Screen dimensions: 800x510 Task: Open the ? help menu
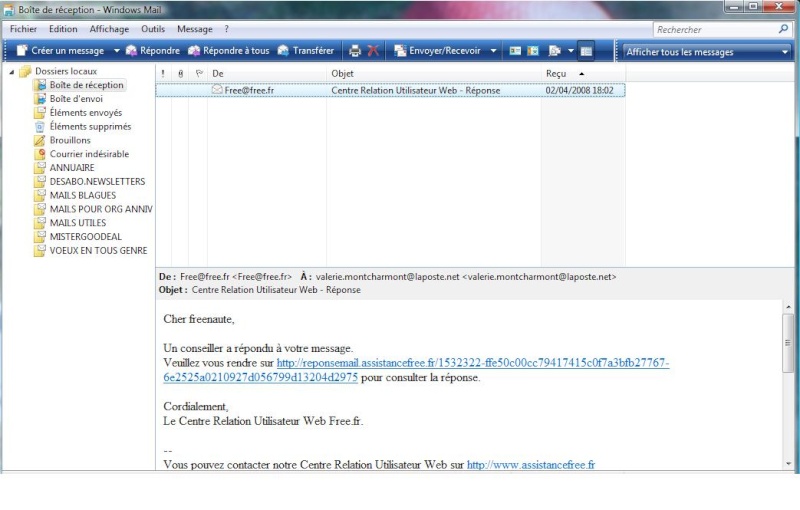pos(227,29)
